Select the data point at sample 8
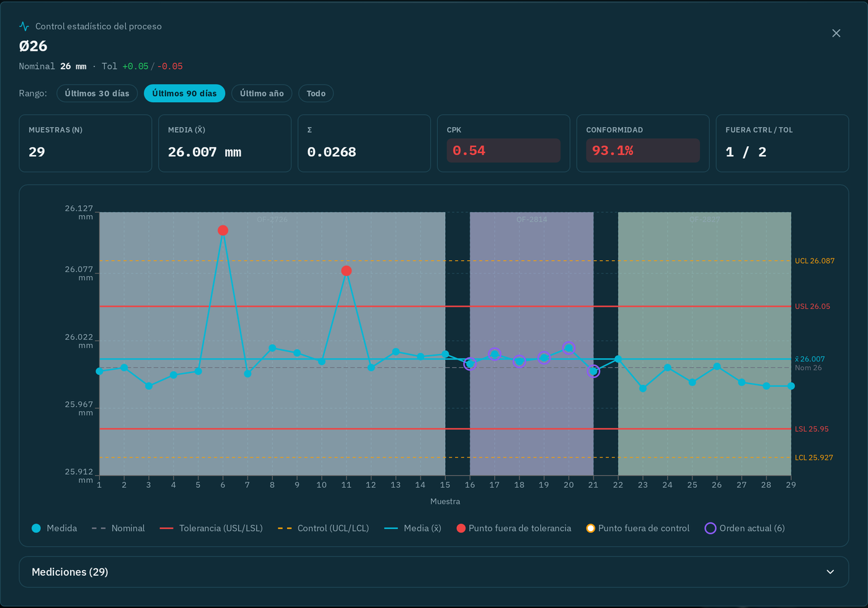This screenshot has width=868, height=608. point(272,348)
